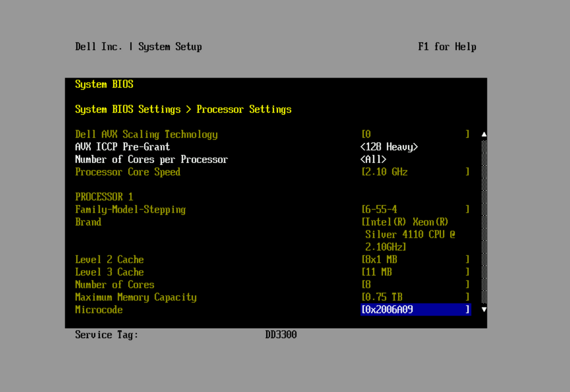This screenshot has width=570, height=392.
Task: Click the Maximum Memory Capacity 0.75 TB value
Action: click(415, 297)
